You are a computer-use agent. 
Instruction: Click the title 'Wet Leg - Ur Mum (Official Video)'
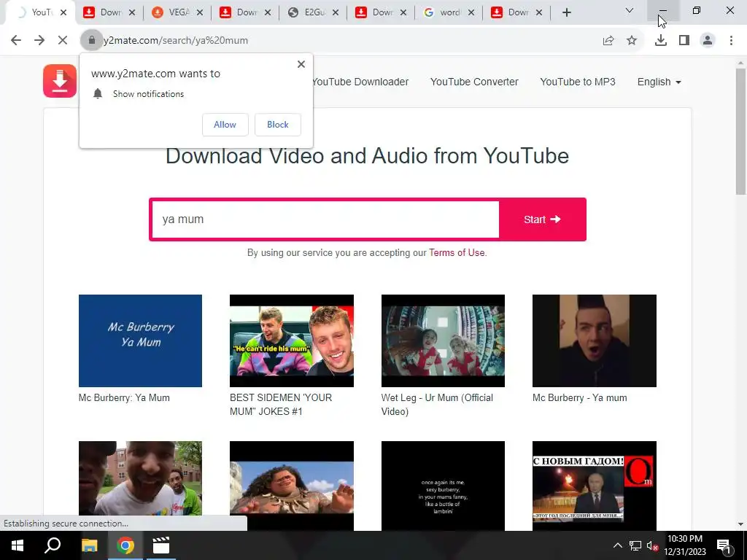(x=438, y=404)
